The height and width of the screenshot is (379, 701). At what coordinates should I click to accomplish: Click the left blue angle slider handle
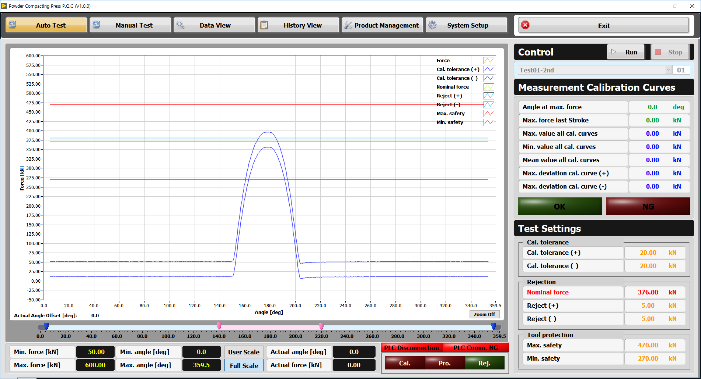(46, 327)
